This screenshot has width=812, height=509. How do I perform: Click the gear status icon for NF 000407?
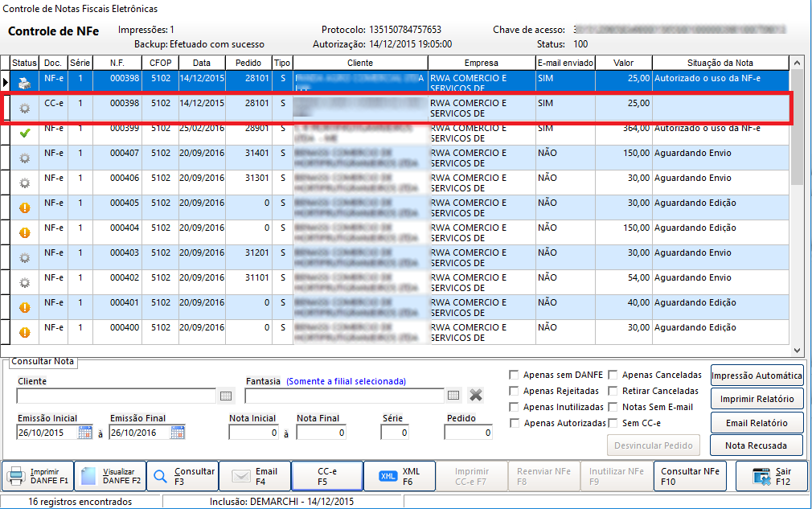[x=24, y=158]
